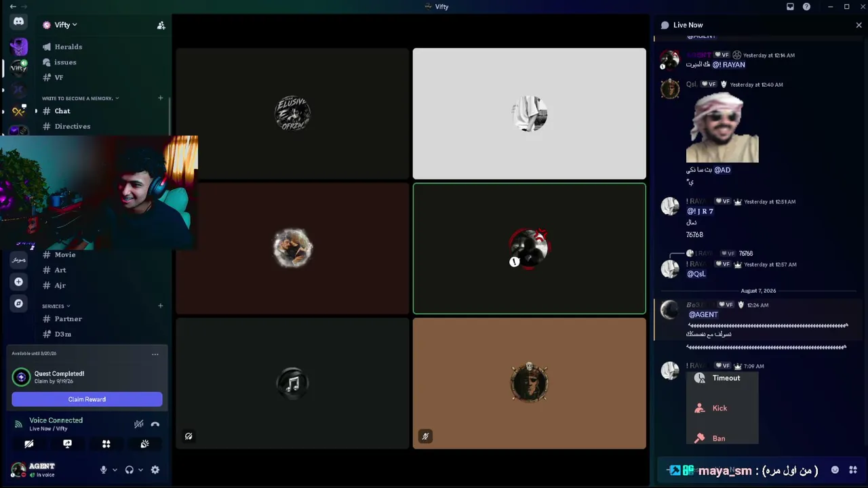This screenshot has height=488, width=868.
Task: Select the ELUSIVE participant video tile
Action: [x=292, y=113]
